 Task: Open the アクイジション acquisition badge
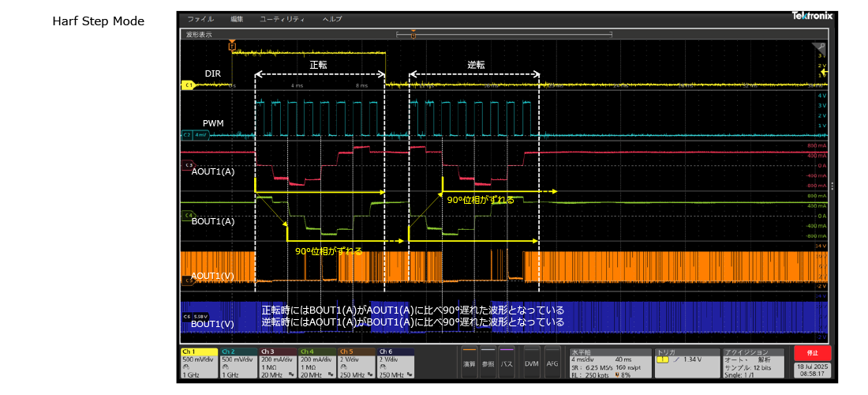[755, 363]
